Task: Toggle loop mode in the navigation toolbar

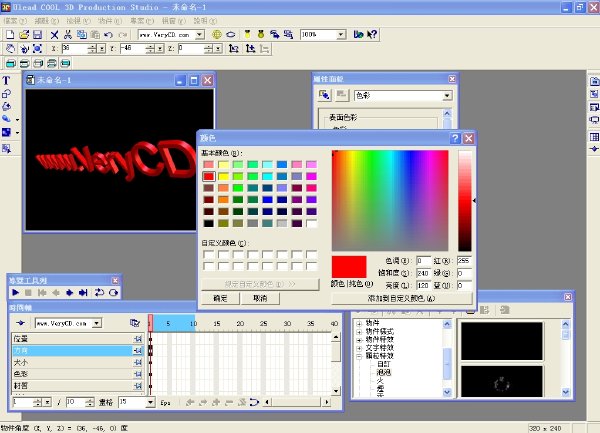Action: pos(99,293)
